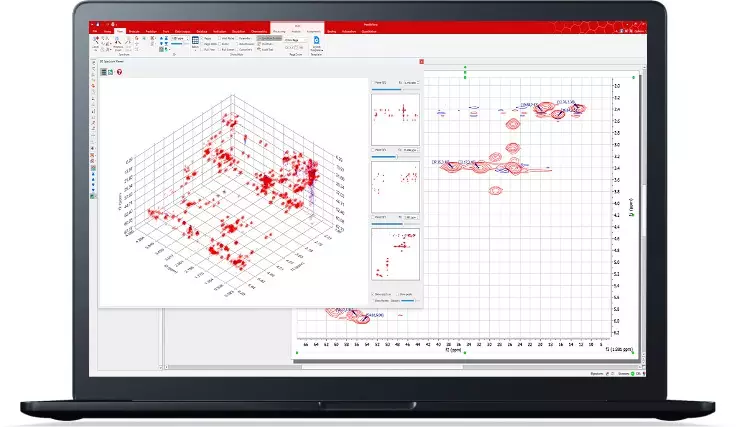This screenshot has width=736, height=427.
Task: Open the ppm step combo box in ribbon
Action: click(x=180, y=38)
